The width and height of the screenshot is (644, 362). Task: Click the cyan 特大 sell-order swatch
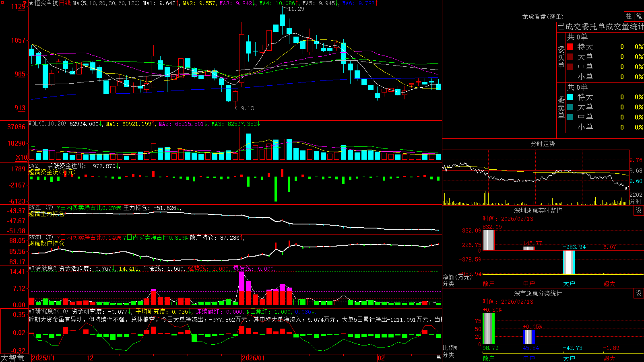(x=570, y=97)
